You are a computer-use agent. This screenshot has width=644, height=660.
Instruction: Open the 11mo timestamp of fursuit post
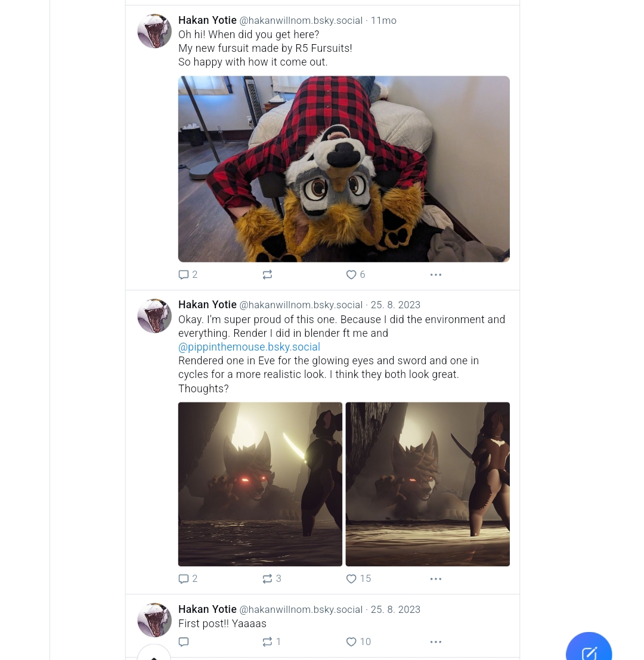click(x=383, y=21)
